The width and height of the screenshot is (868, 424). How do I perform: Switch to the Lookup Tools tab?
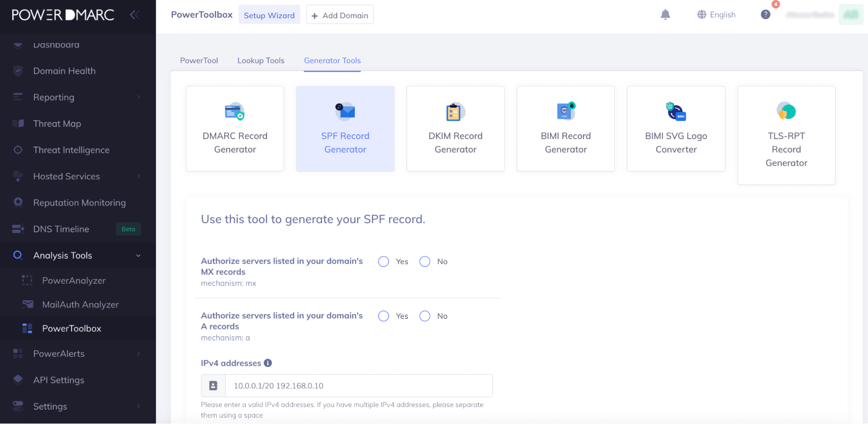pos(261,60)
